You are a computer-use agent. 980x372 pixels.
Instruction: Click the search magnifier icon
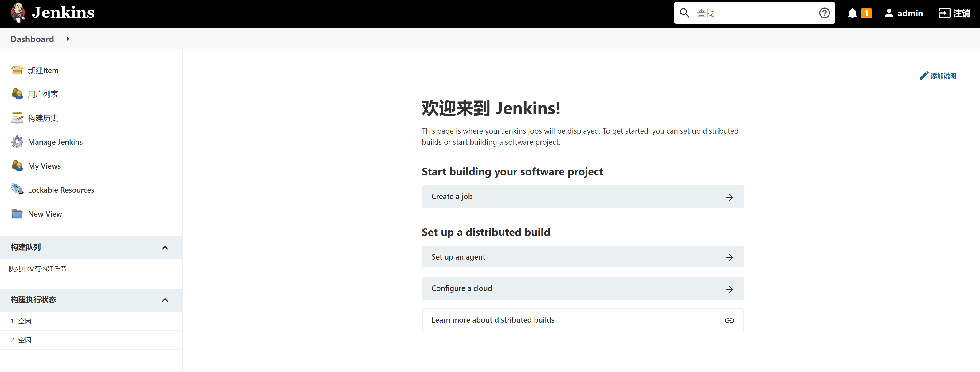pyautogui.click(x=684, y=13)
